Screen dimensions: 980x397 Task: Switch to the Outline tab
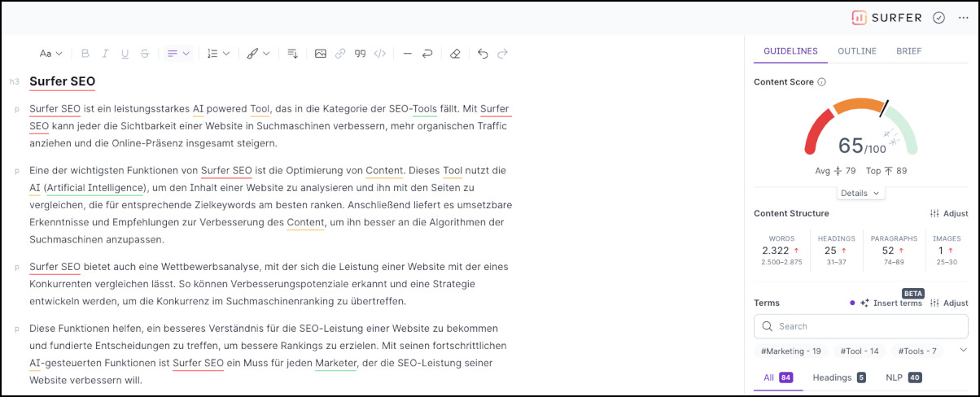857,51
